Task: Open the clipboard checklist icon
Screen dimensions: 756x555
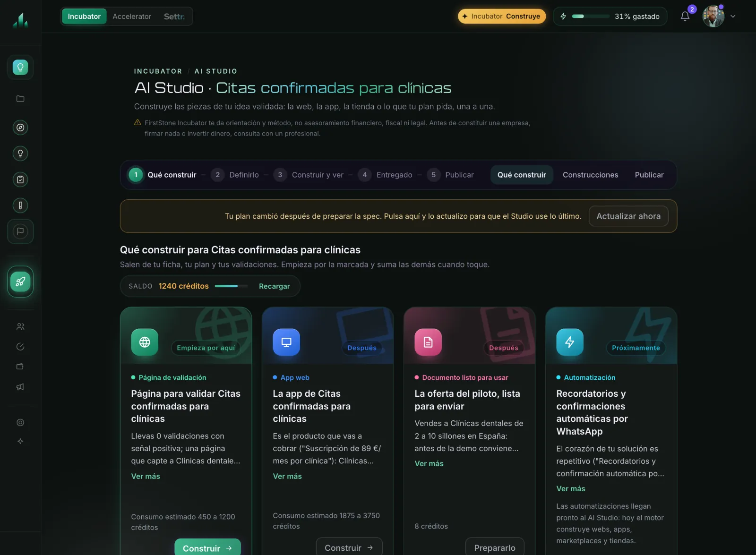Action: coord(20,179)
